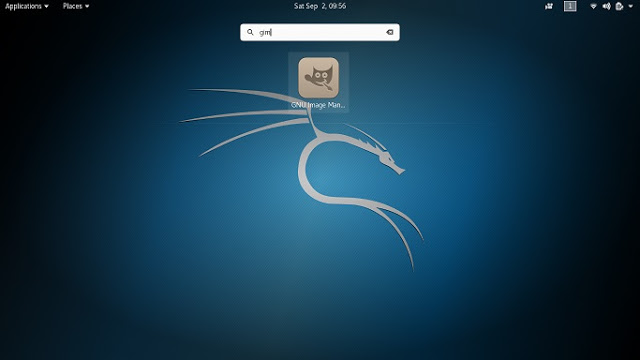640x360 pixels.
Task: Open the calendar from the Sat Sep 2 clock
Action: (320, 6)
